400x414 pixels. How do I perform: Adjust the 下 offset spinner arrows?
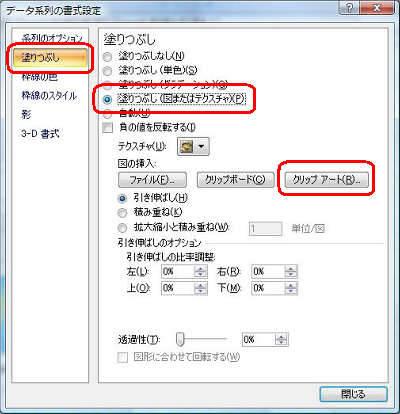(x=291, y=288)
